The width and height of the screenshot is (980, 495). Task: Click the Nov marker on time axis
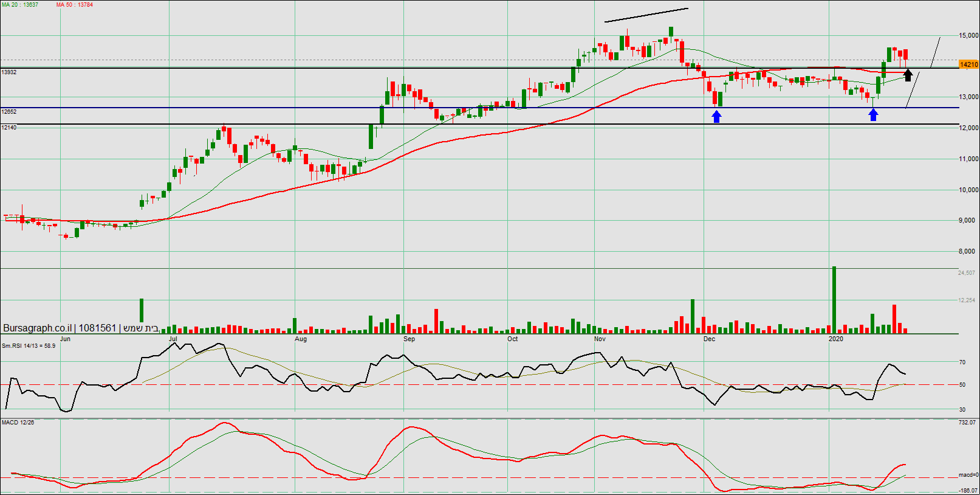(x=600, y=339)
